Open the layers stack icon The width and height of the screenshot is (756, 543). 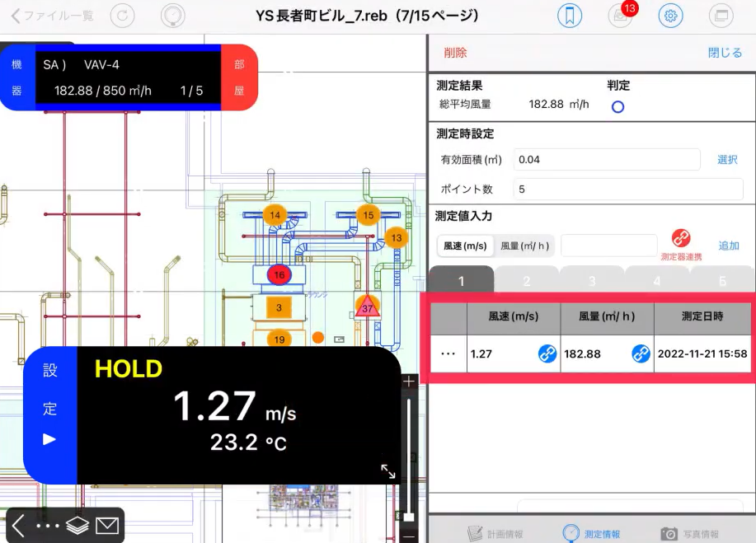77,526
